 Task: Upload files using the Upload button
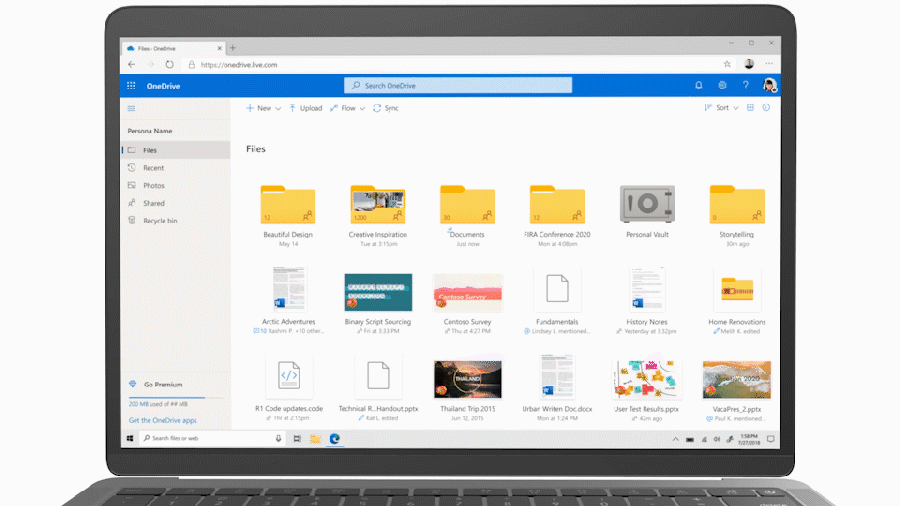pyautogui.click(x=306, y=108)
